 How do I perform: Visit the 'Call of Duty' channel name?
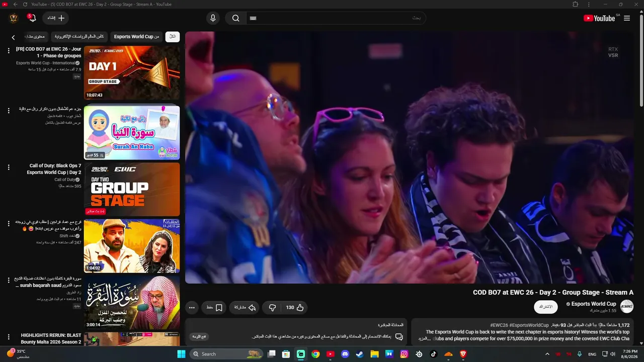(65, 179)
